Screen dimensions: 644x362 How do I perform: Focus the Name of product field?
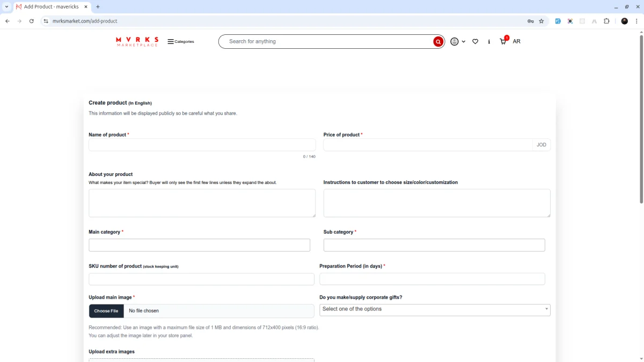pos(202,145)
